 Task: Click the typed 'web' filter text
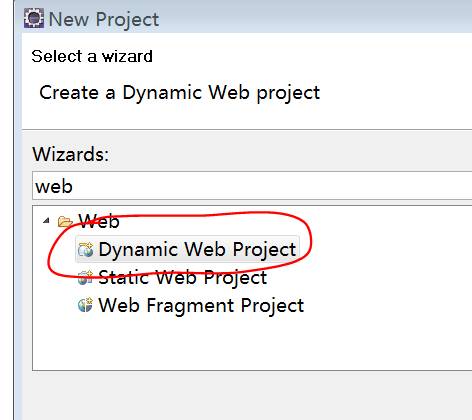[54, 186]
